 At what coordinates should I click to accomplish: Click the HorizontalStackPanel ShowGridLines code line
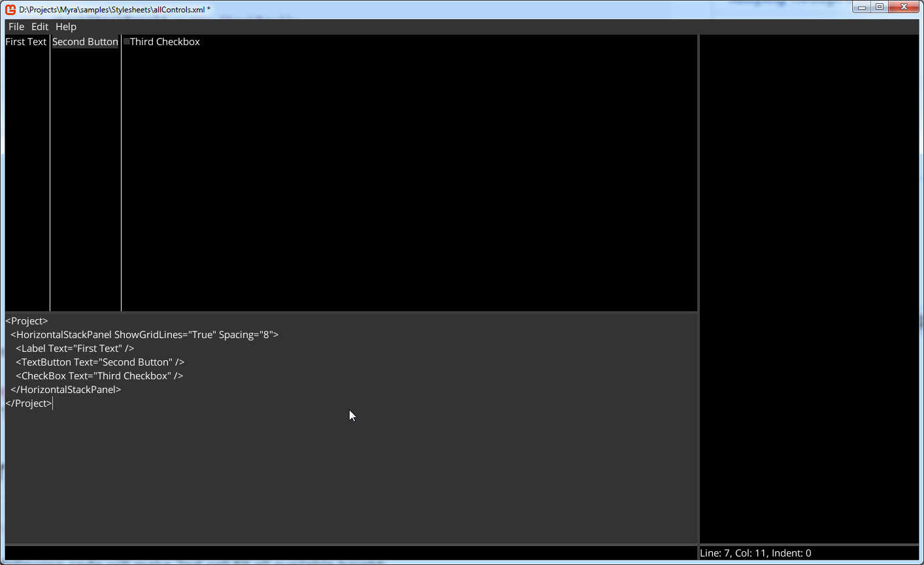pos(144,335)
